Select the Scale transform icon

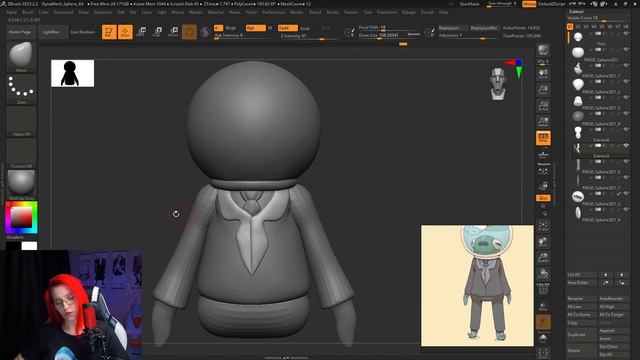click(x=157, y=32)
